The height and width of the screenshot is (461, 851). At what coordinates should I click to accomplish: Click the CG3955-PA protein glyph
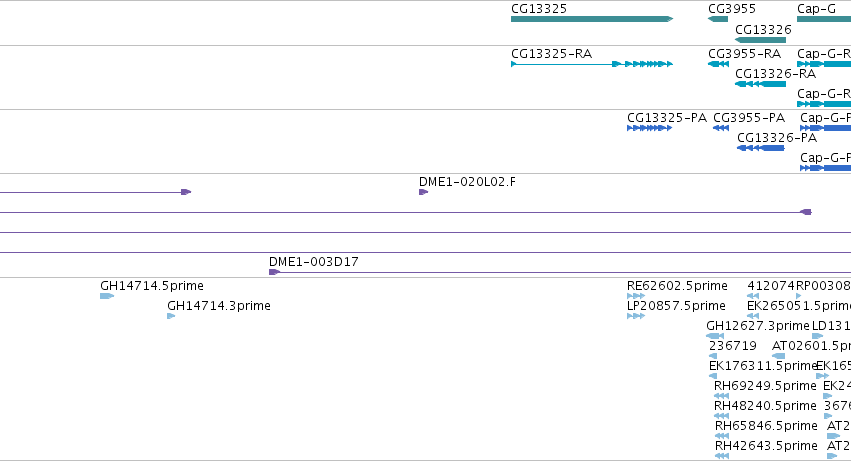point(721,128)
